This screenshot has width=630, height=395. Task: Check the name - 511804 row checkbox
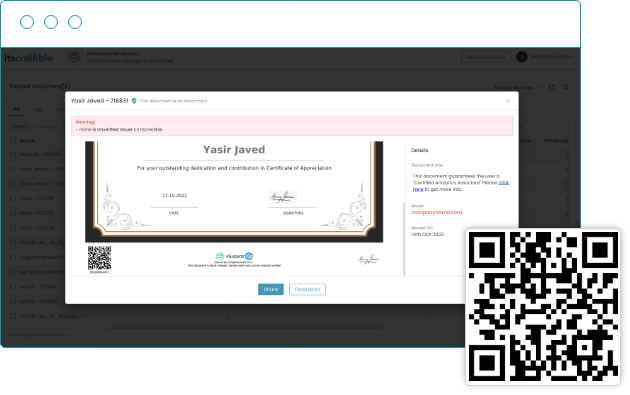(x=13, y=287)
